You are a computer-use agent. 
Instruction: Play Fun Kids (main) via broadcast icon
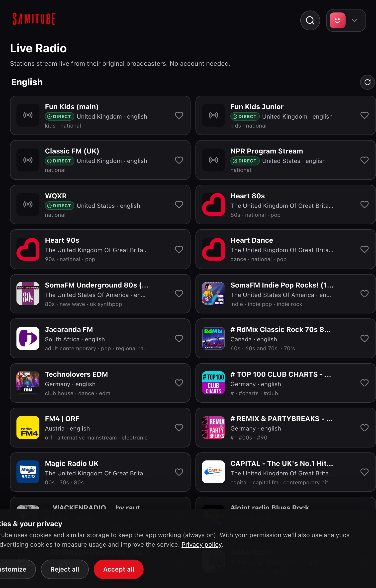pyautogui.click(x=28, y=115)
